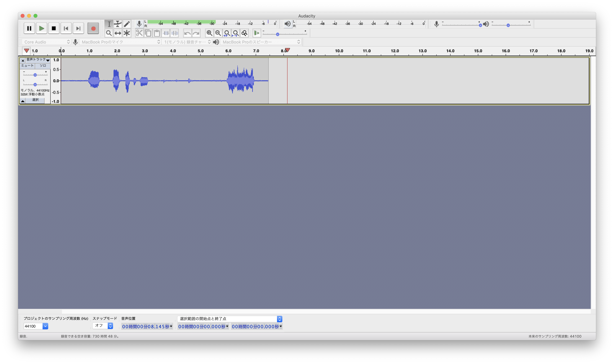The width and height of the screenshot is (614, 364).
Task: Open the MacBook Proのスピーカー output dropdown
Action: point(261,42)
